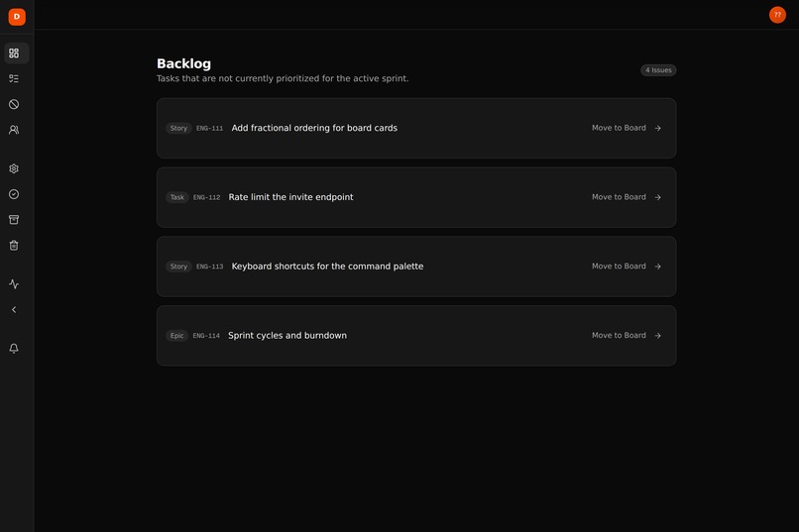Viewport: 799px width, 532px height.
Task: Open "Keyboard shortcuts for the command palette"
Action: click(327, 266)
